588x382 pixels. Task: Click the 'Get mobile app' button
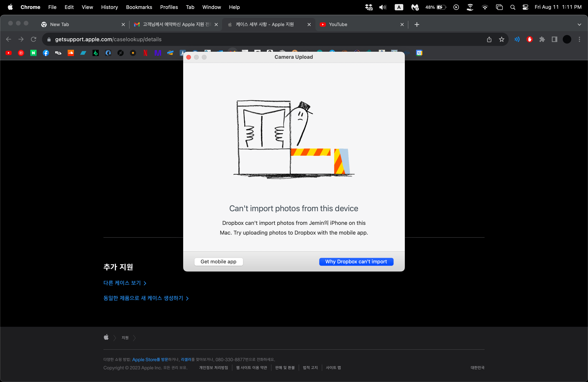[x=218, y=261]
